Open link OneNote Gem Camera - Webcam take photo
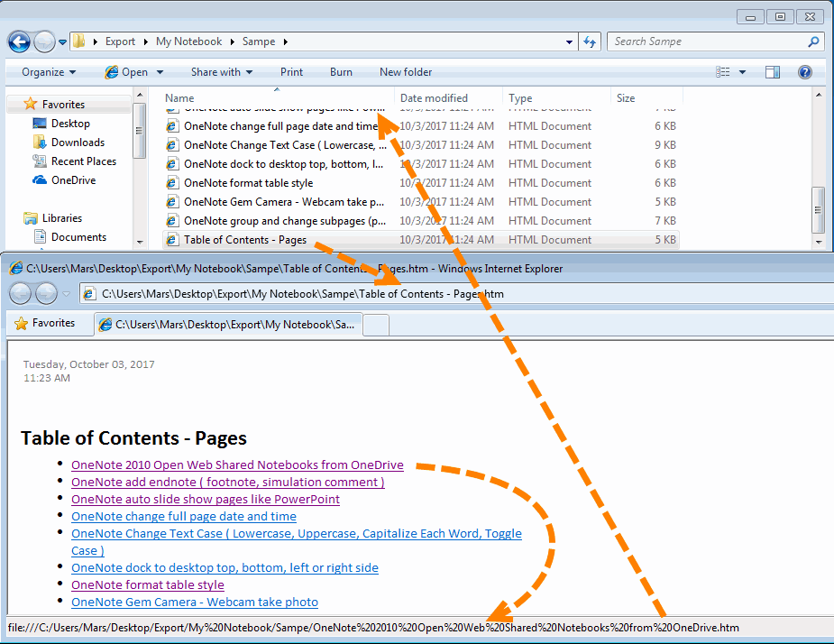This screenshot has width=834, height=644. pos(195,602)
